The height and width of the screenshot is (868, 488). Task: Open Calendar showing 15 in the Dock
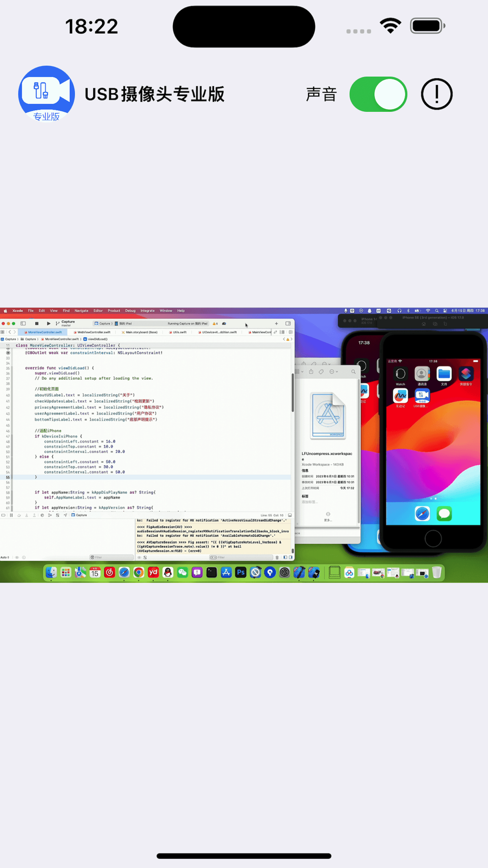(x=95, y=573)
